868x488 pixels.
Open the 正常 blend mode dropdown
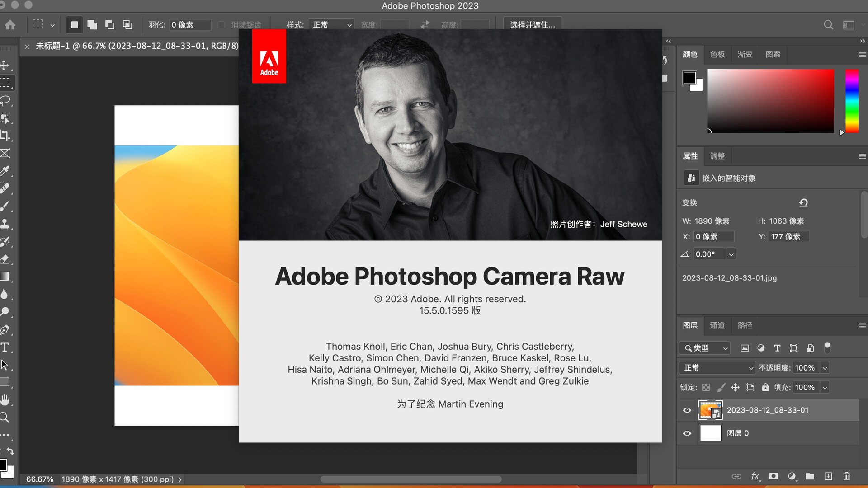(717, 368)
